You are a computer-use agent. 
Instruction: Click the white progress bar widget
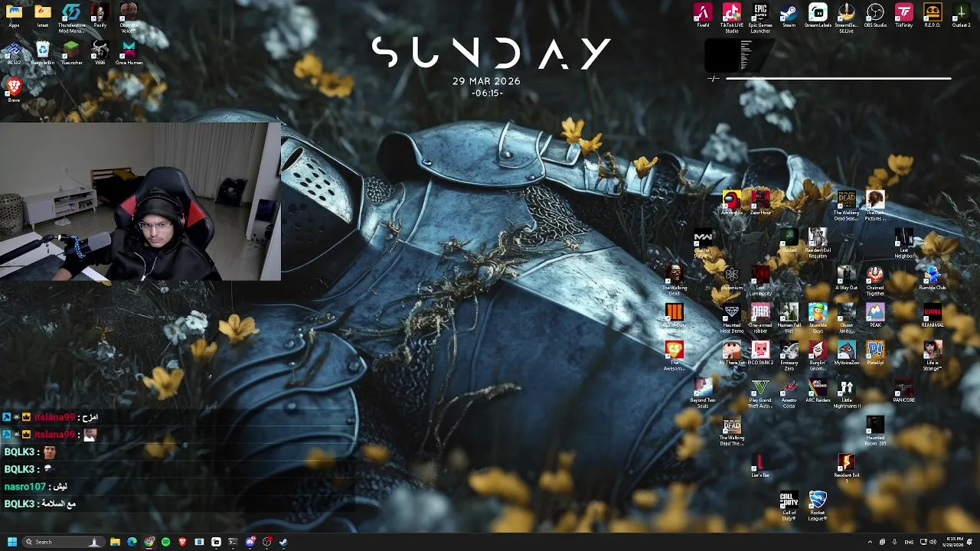coord(838,78)
